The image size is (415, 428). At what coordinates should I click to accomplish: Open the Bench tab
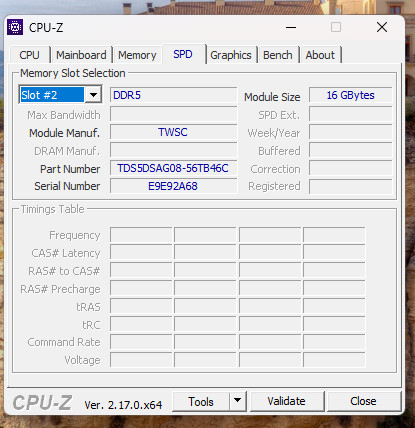pos(278,55)
